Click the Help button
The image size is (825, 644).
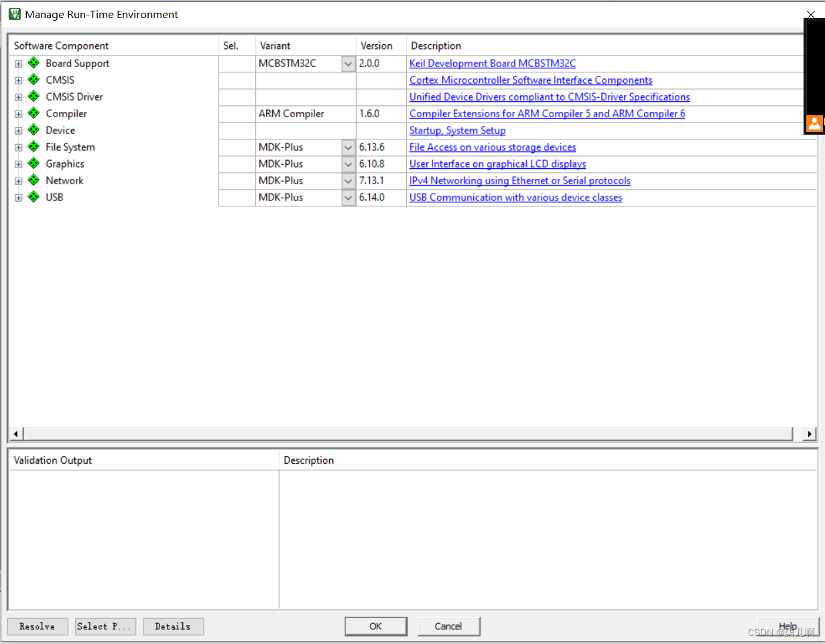pyautogui.click(x=788, y=627)
